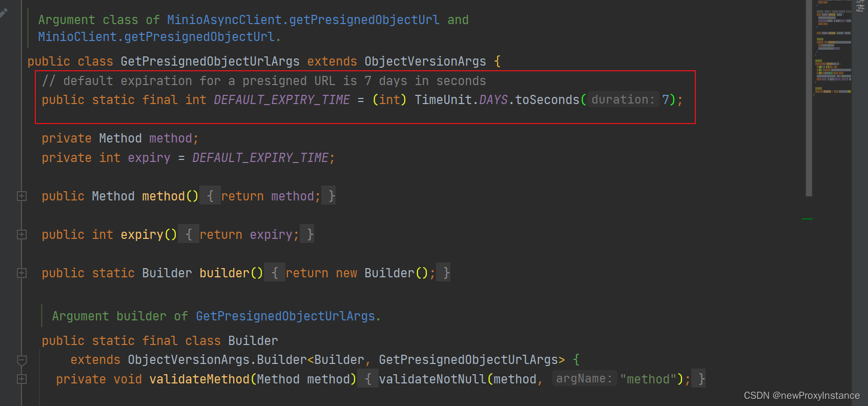The image size is (868, 406).
Task: Click DEFAULT_EXPIRY_TIME in the constant declaration
Action: (282, 100)
